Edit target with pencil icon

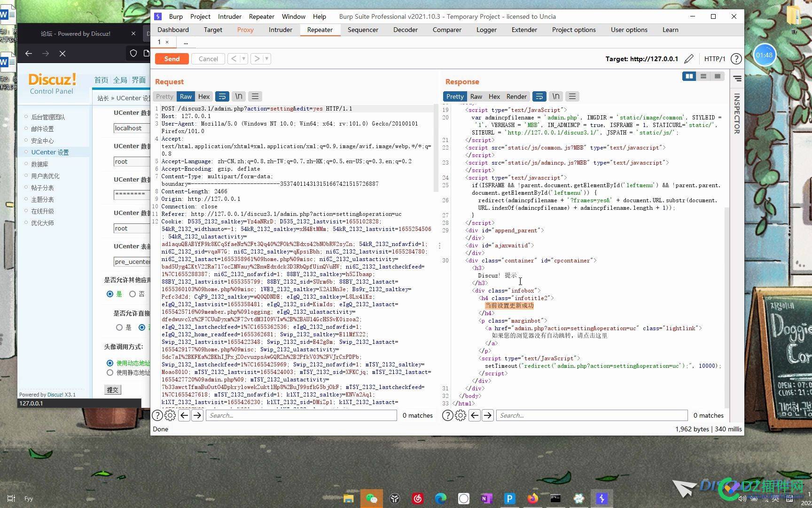689,59
